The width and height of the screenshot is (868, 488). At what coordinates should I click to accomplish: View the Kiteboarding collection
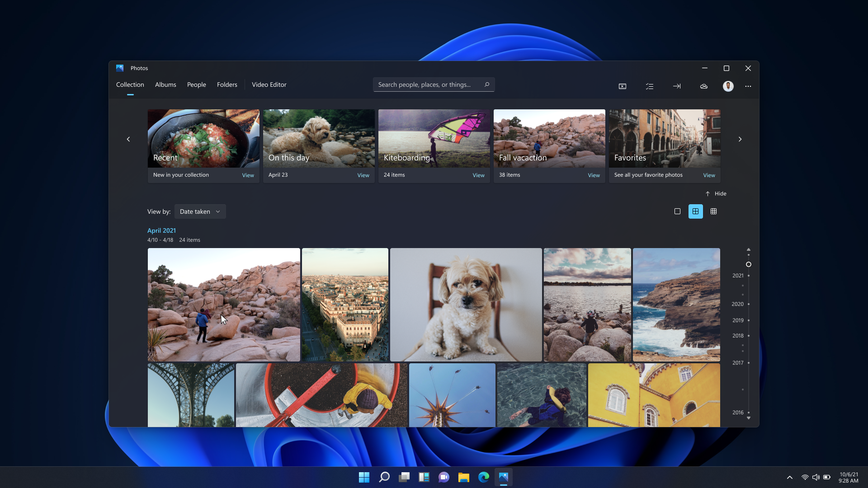point(479,174)
